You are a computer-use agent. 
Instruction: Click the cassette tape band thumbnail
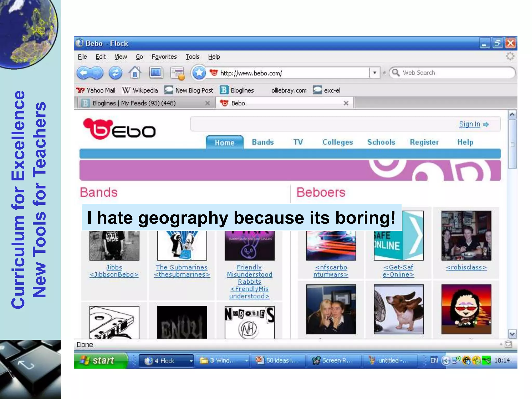[x=114, y=322]
